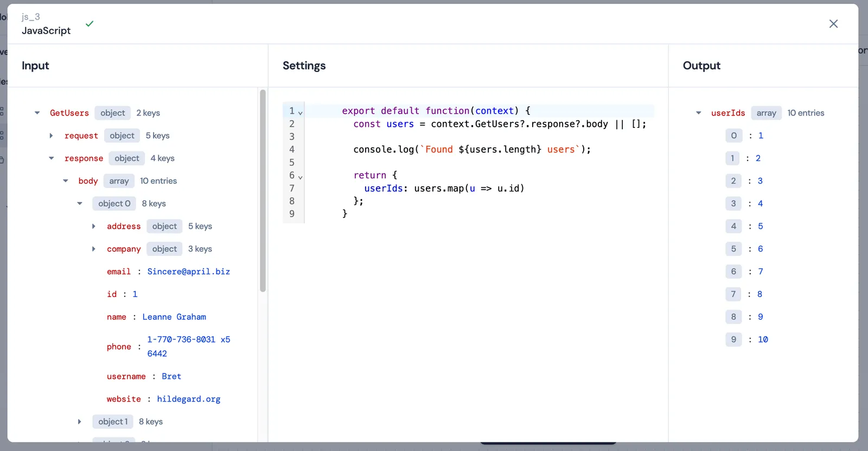868x451 pixels.
Task: Click the Settings panel heading
Action: (x=304, y=66)
